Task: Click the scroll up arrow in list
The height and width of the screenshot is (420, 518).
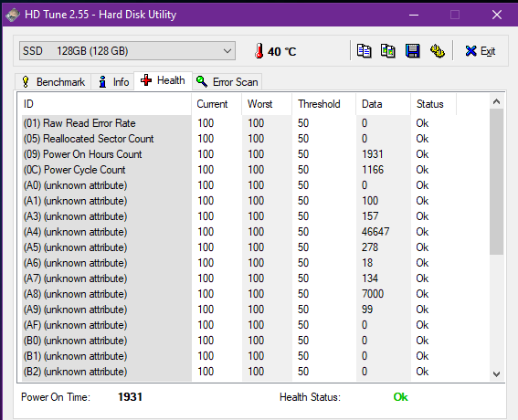Action: 496,101
